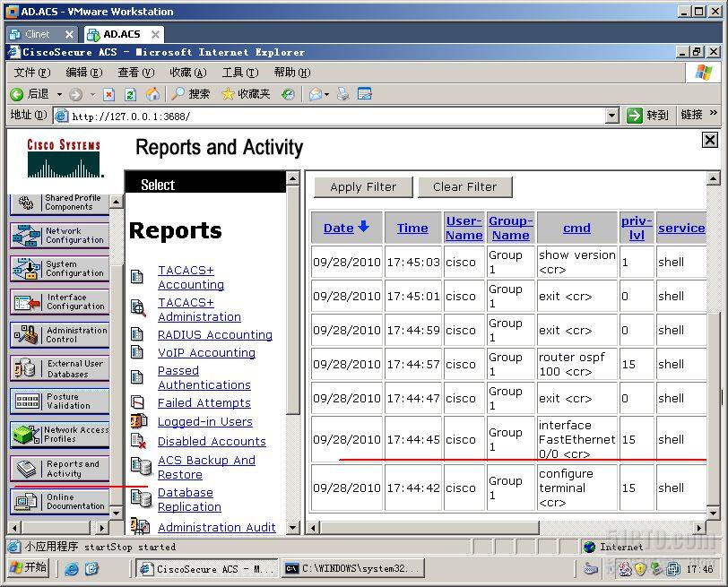Viewport: 728px width, 587px height.
Task: Click the TACACS+ Accounting report icon
Action: [137, 277]
